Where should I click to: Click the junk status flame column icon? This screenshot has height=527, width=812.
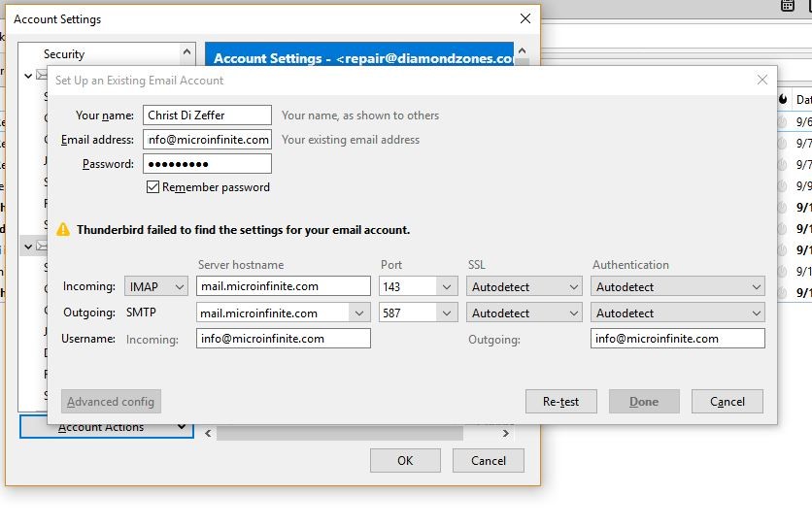click(783, 99)
